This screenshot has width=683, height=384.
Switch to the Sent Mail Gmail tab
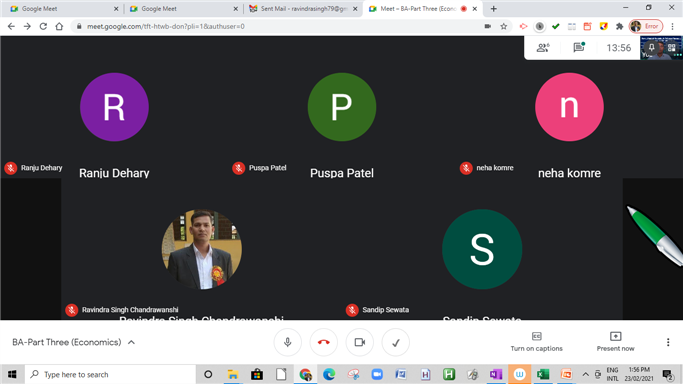(x=304, y=9)
